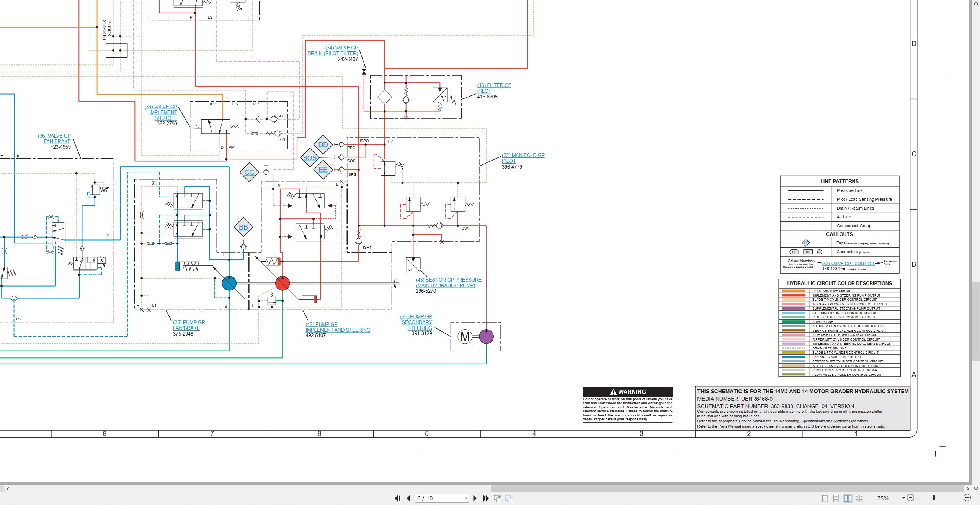Click the 'Drain / Return Lines' legend row
This screenshot has height=505, width=980.
coord(840,208)
